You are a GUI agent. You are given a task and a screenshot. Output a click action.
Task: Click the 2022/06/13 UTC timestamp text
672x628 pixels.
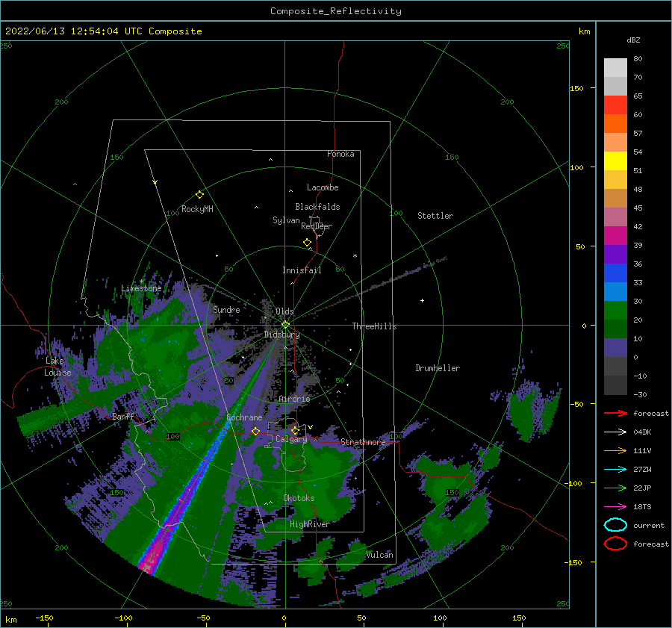click(x=103, y=31)
